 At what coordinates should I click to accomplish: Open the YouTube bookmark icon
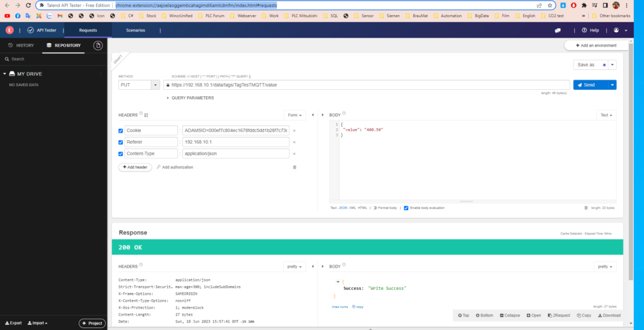click(7, 16)
